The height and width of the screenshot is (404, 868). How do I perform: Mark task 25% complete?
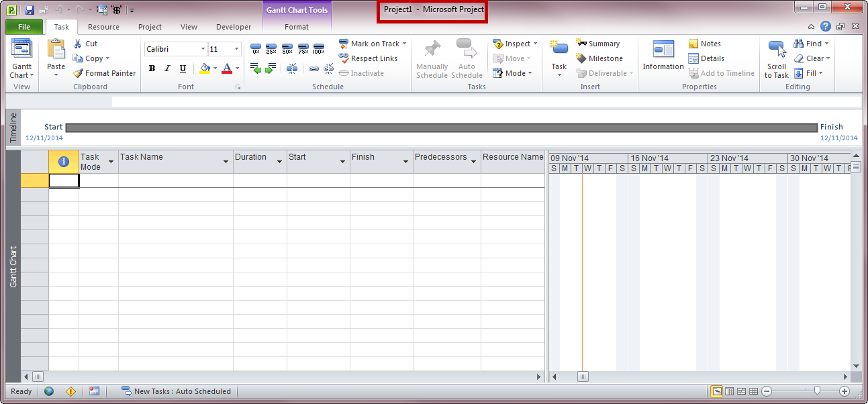tap(271, 48)
